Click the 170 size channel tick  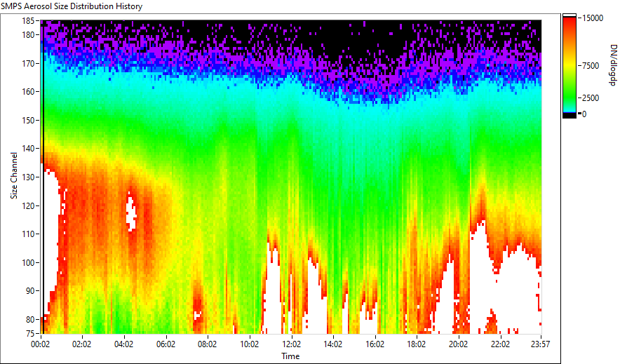29,63
